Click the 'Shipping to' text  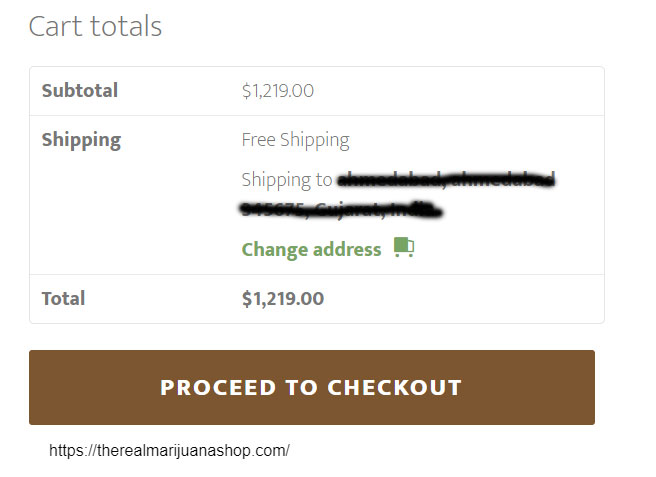[287, 180]
